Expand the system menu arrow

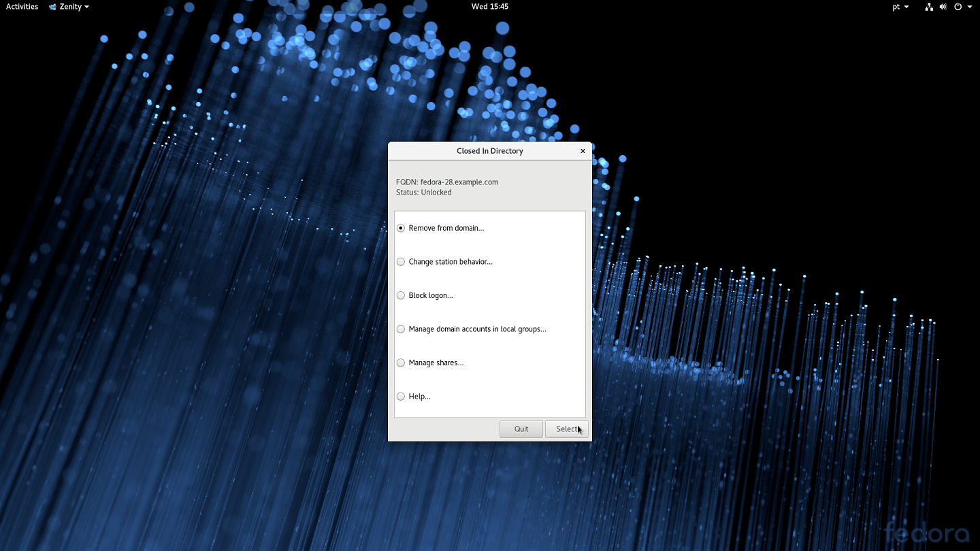pos(970,7)
